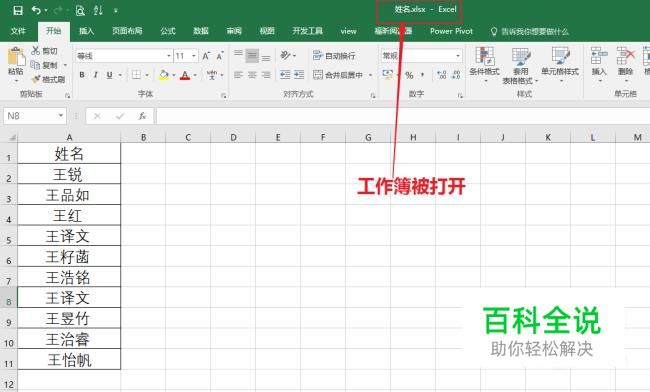Click the Cut scissors icon
Screen dimensions: 650x392
tap(36, 51)
